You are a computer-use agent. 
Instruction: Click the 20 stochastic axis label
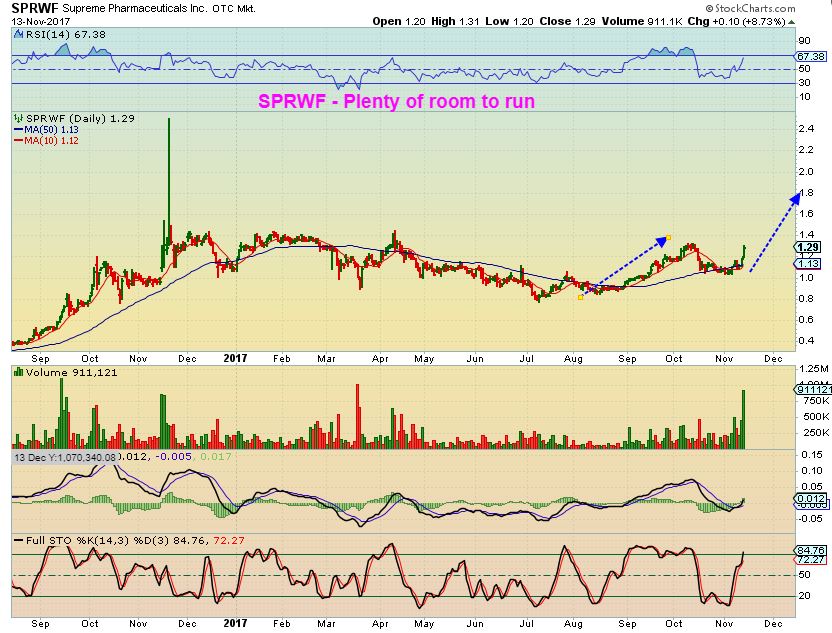tap(804, 595)
